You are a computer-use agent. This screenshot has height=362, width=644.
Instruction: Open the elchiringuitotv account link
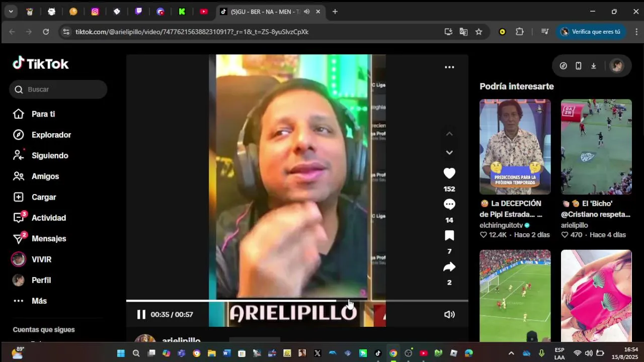coord(505,225)
